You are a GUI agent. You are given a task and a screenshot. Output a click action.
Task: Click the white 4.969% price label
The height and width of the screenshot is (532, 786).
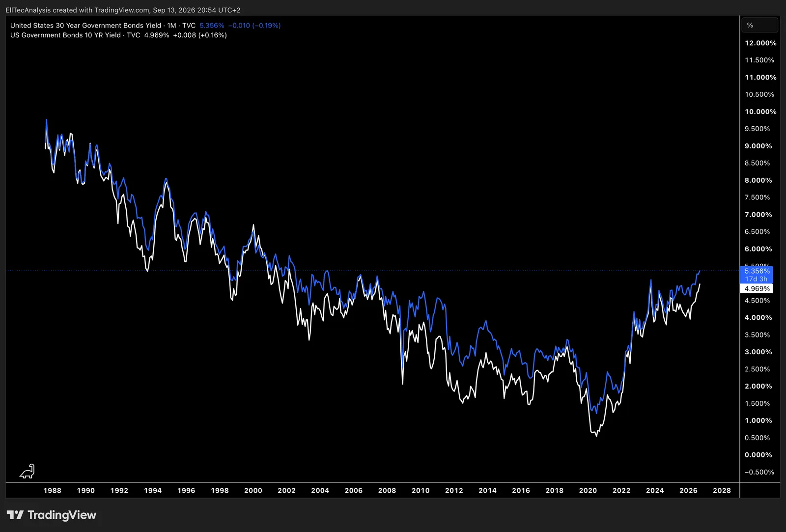(x=757, y=289)
